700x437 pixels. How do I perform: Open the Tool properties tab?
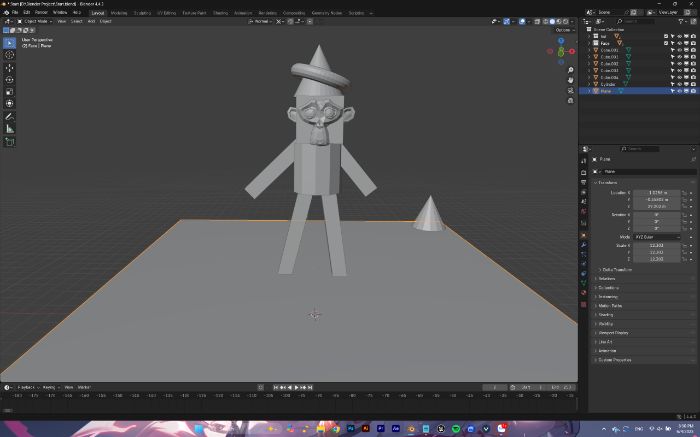click(583, 161)
